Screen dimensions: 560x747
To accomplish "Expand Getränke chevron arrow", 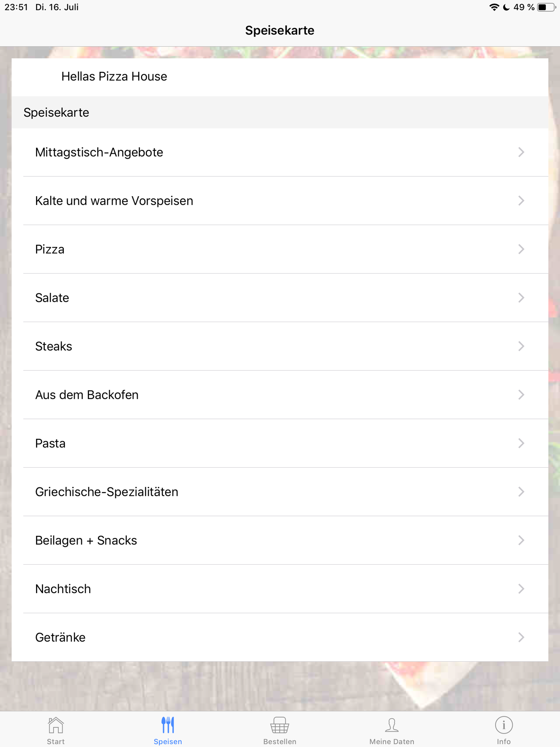I will (x=521, y=637).
